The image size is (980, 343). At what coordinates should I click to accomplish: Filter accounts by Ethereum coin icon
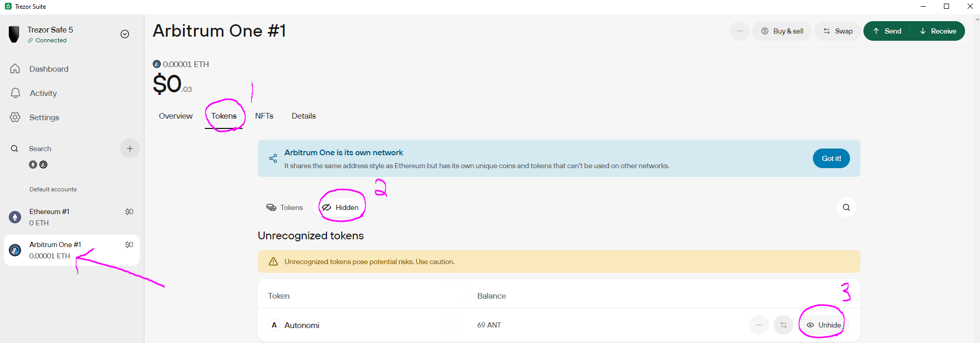pyautogui.click(x=33, y=165)
